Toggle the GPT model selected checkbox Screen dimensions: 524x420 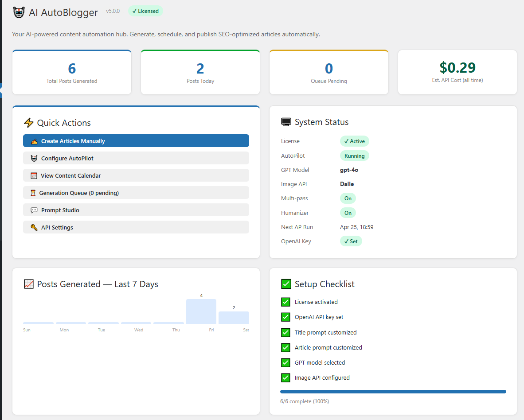pos(286,362)
